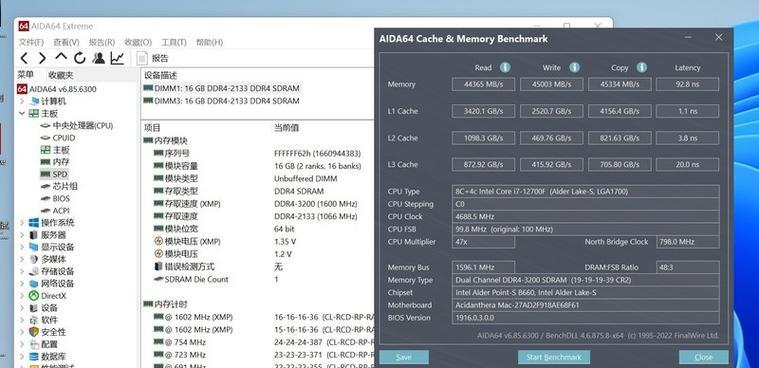
Task: Open the 文件(F) menu
Action: click(x=31, y=42)
